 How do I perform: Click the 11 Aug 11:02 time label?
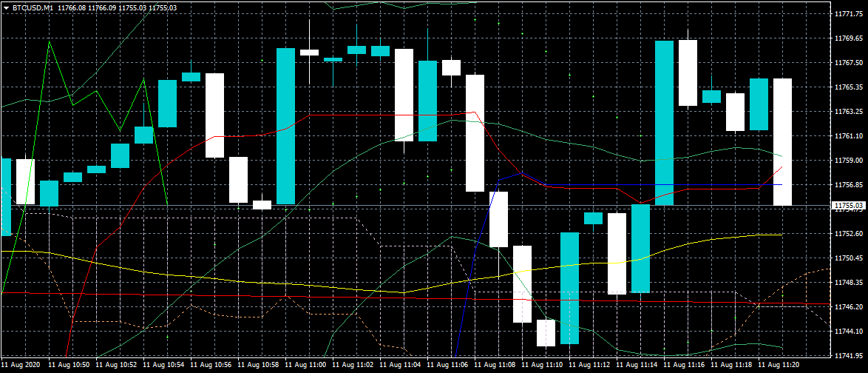[x=353, y=366]
